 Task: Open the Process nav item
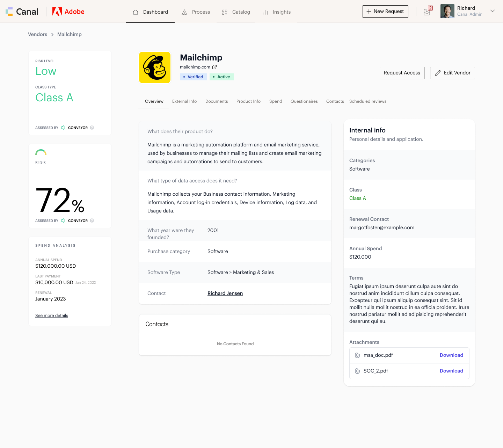[196, 12]
